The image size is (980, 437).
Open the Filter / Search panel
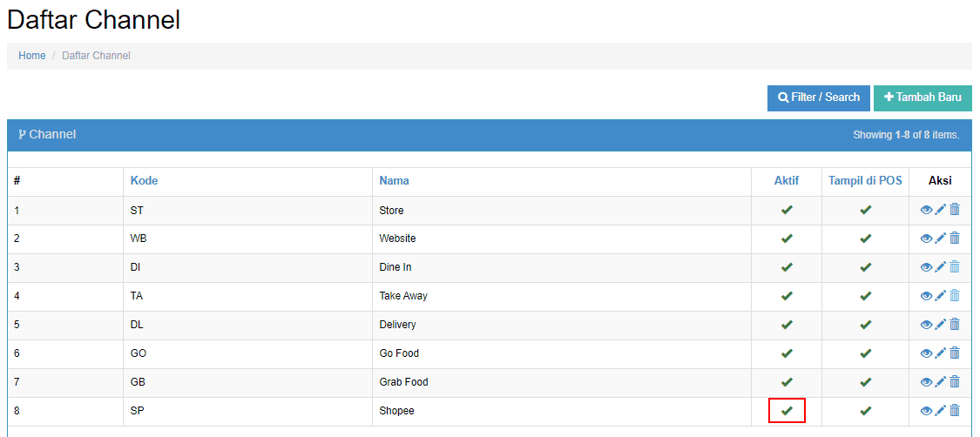coord(819,98)
